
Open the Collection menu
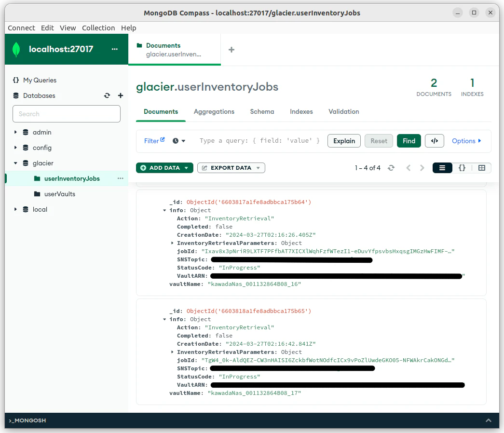click(x=98, y=28)
